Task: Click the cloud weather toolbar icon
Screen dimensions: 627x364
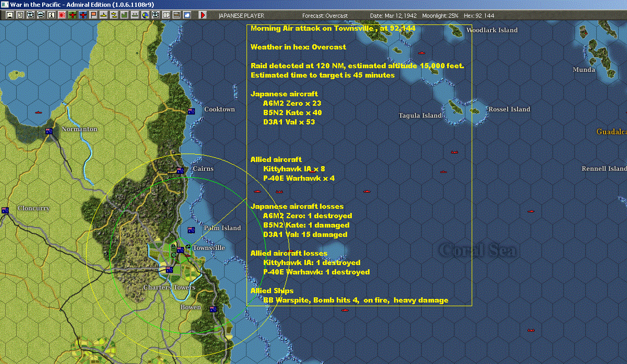Action: coord(187,15)
